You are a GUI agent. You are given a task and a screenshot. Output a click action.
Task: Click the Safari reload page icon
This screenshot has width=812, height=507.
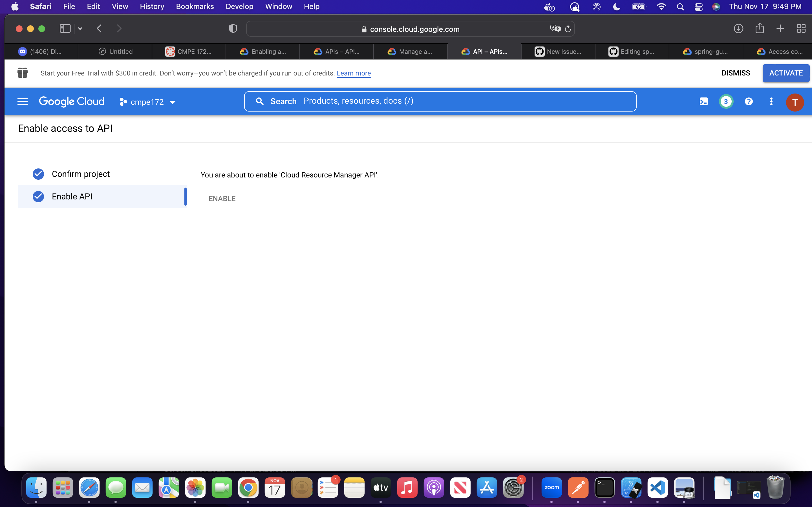click(568, 29)
